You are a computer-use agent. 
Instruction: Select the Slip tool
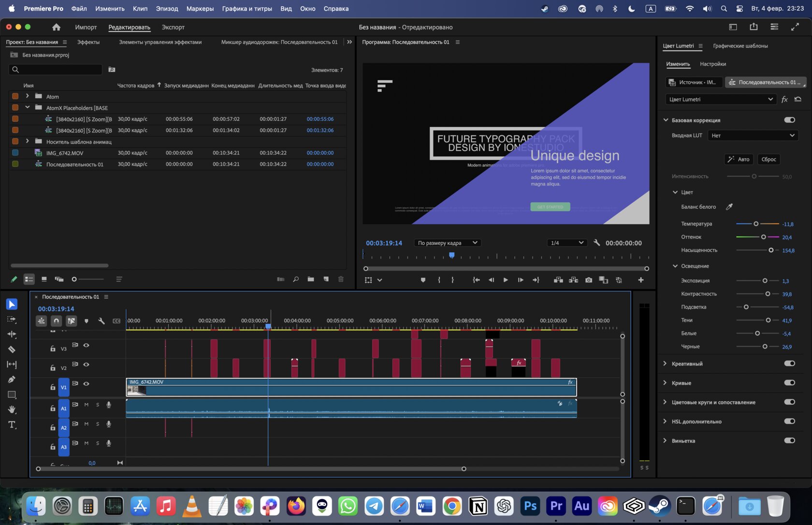coord(12,365)
